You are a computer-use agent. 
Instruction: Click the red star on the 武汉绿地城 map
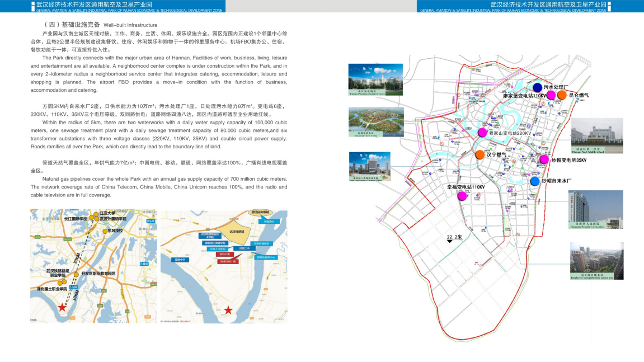click(x=228, y=310)
